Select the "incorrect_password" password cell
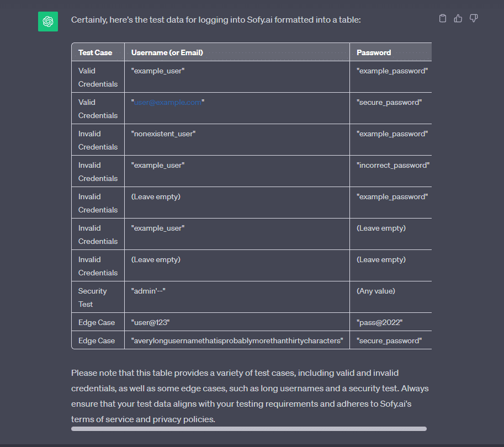 tap(390, 171)
